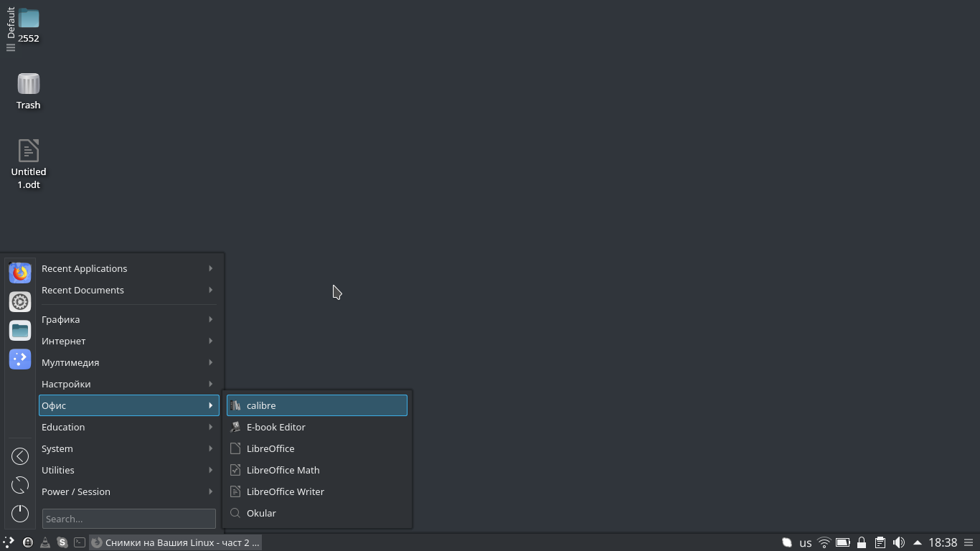Click the application launcher button on taskbar
Image resolution: width=980 pixels, height=551 pixels.
tap(9, 542)
